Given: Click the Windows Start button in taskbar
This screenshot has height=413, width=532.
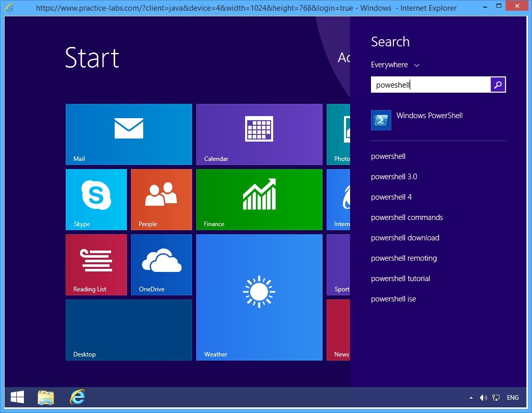Looking at the screenshot, I should point(17,397).
